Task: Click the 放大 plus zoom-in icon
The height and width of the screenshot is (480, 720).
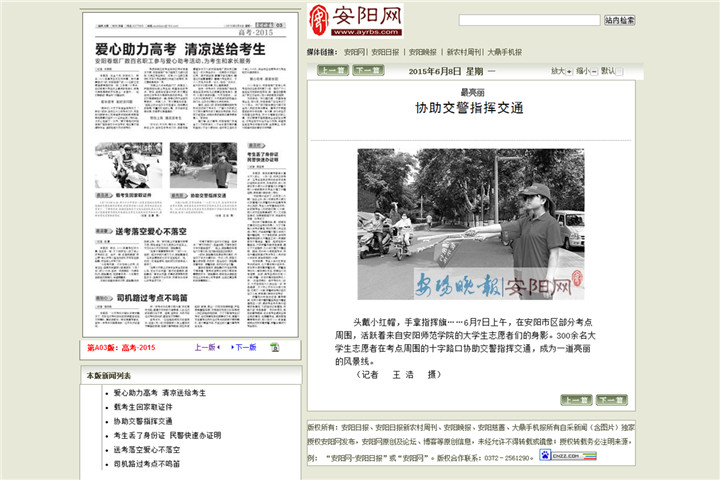Action: 569,72
